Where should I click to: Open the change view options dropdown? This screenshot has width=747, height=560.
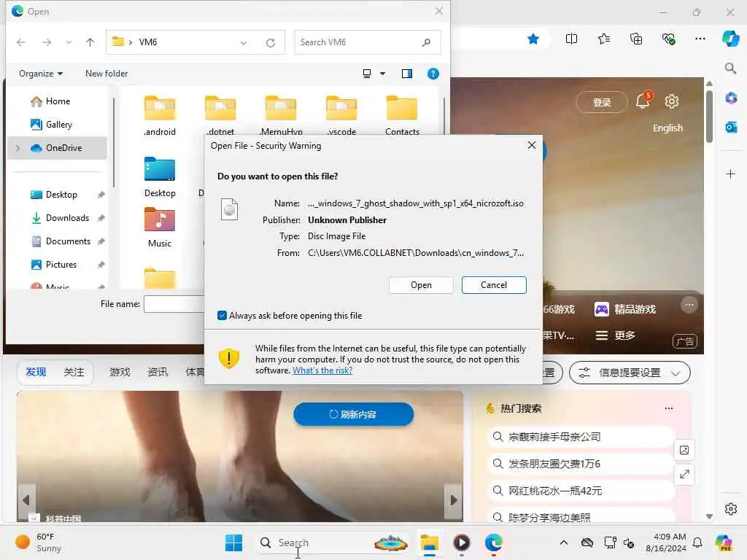382,74
